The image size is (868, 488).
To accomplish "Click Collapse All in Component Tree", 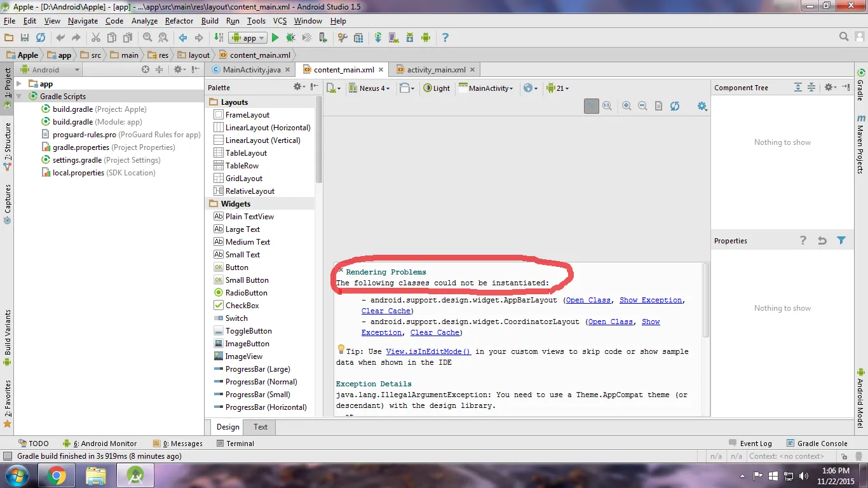I will [811, 88].
